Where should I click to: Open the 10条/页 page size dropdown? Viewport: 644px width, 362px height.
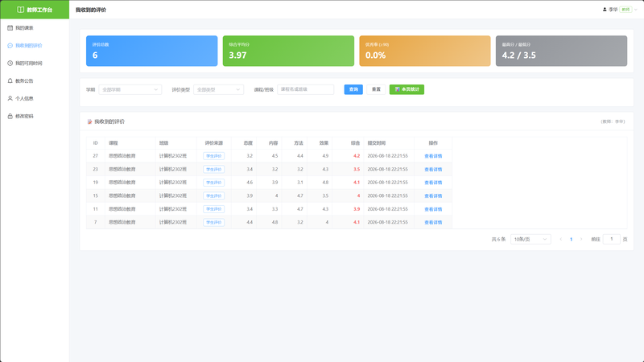tap(530, 239)
